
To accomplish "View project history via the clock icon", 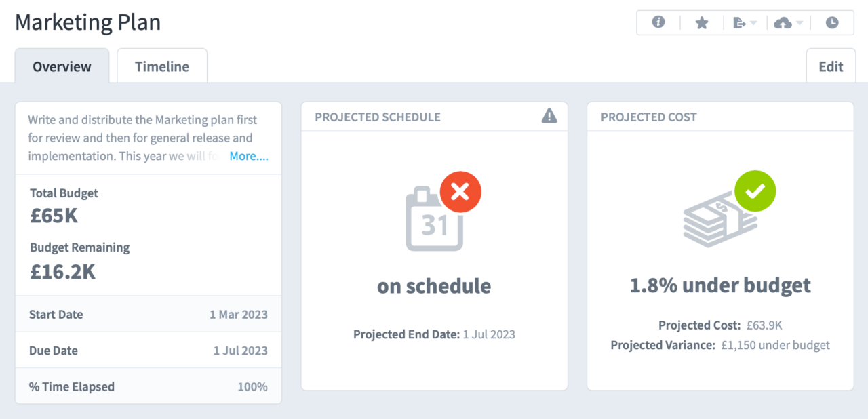I will tap(832, 22).
